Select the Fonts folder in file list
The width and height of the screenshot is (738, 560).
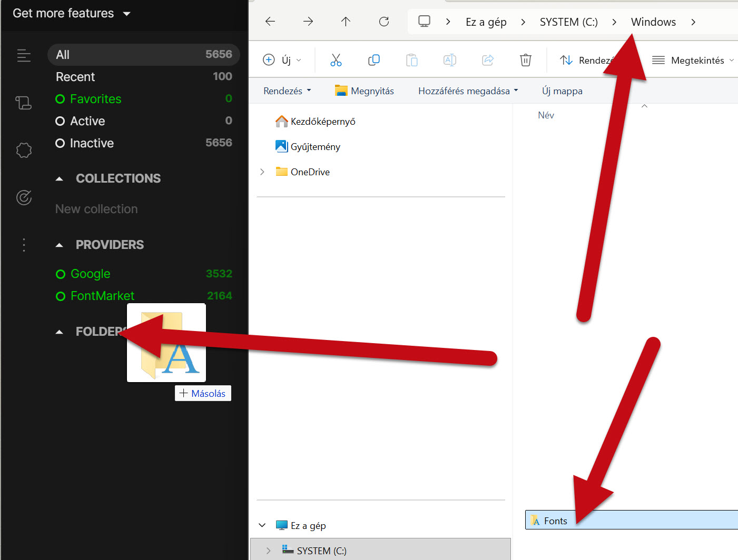[x=556, y=521]
